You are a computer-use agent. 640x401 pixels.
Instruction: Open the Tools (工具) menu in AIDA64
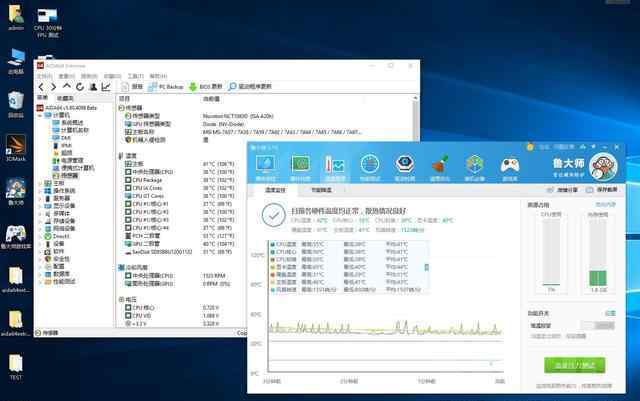[136, 76]
